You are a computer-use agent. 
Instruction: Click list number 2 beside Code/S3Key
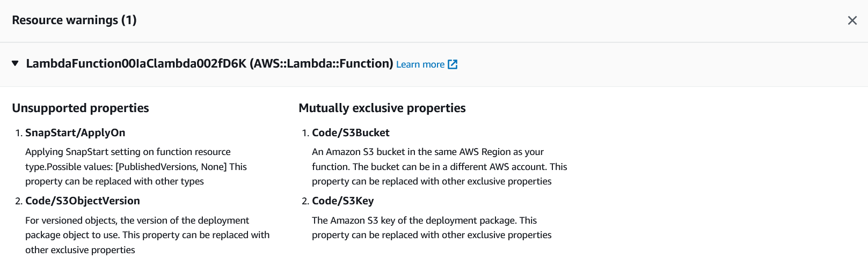pyautogui.click(x=305, y=201)
